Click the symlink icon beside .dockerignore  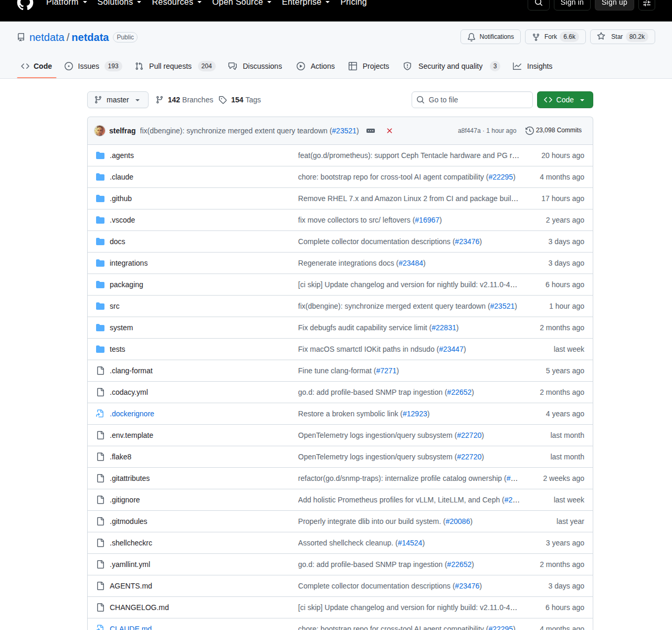(x=100, y=414)
